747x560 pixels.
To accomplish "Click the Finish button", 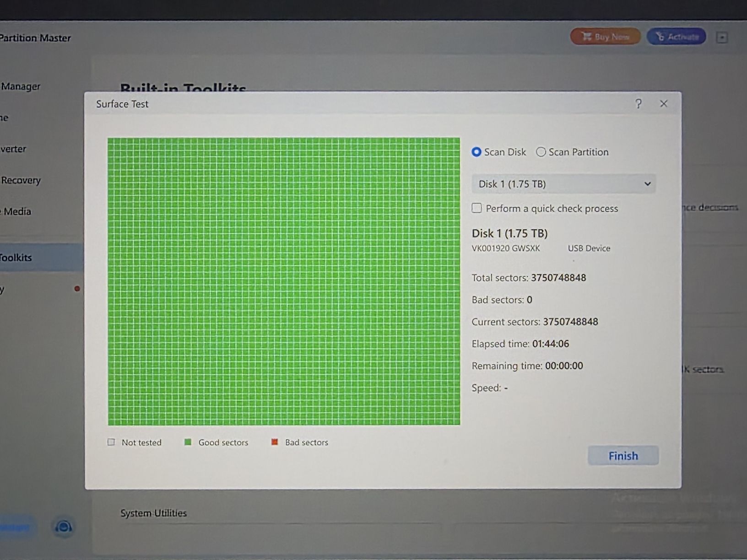I will (623, 456).
